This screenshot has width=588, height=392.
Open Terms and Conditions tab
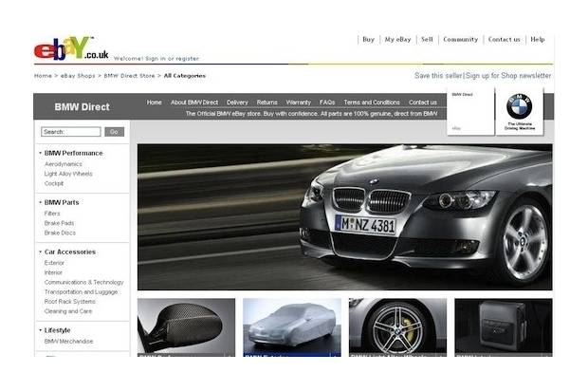click(x=372, y=103)
